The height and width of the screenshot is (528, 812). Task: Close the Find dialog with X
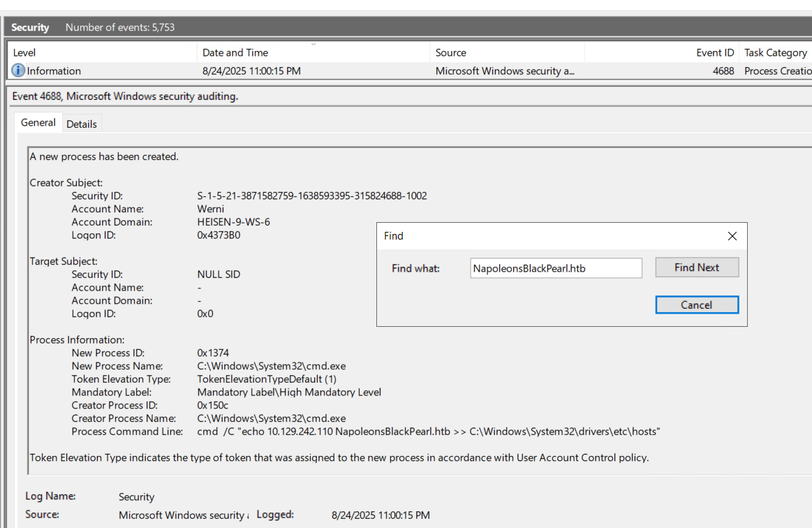(732, 236)
